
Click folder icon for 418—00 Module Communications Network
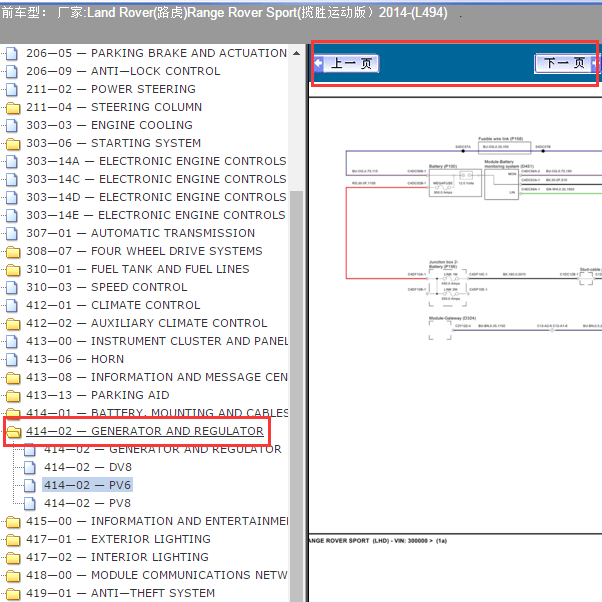point(13,576)
